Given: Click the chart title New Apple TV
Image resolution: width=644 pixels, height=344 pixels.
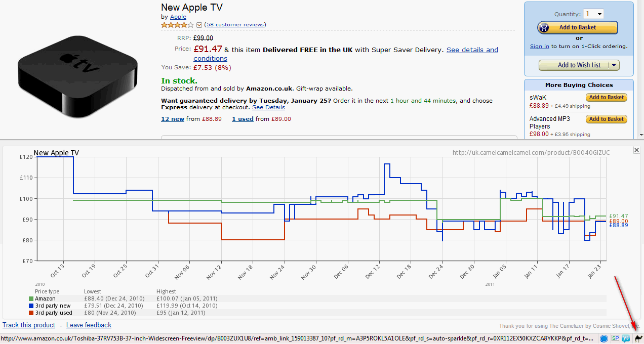Looking at the screenshot, I should (56, 153).
